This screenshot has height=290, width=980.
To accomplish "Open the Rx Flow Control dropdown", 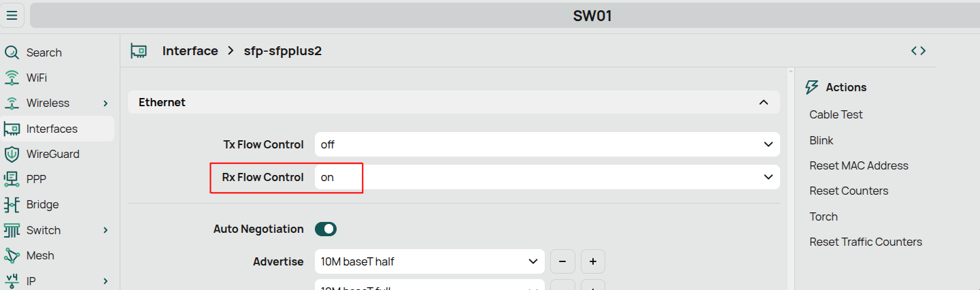I will click(547, 177).
